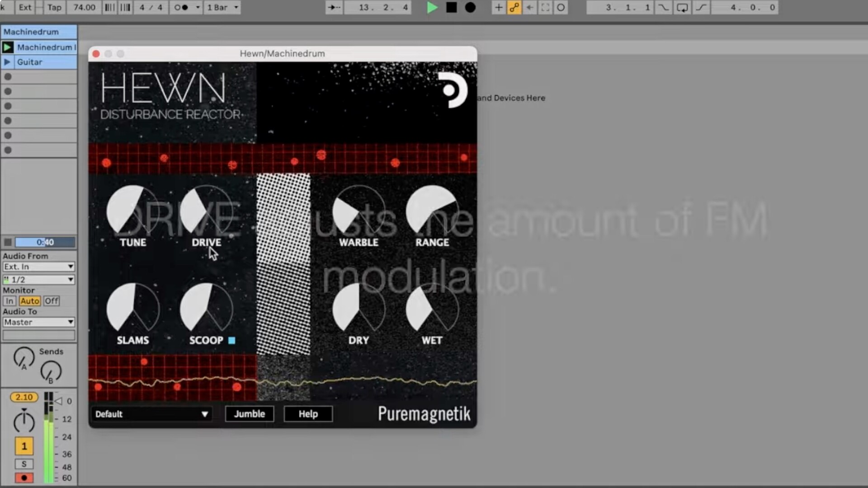Screen dimensions: 868x488
Task: Toggle the Follow playback arrow button
Action: point(334,7)
